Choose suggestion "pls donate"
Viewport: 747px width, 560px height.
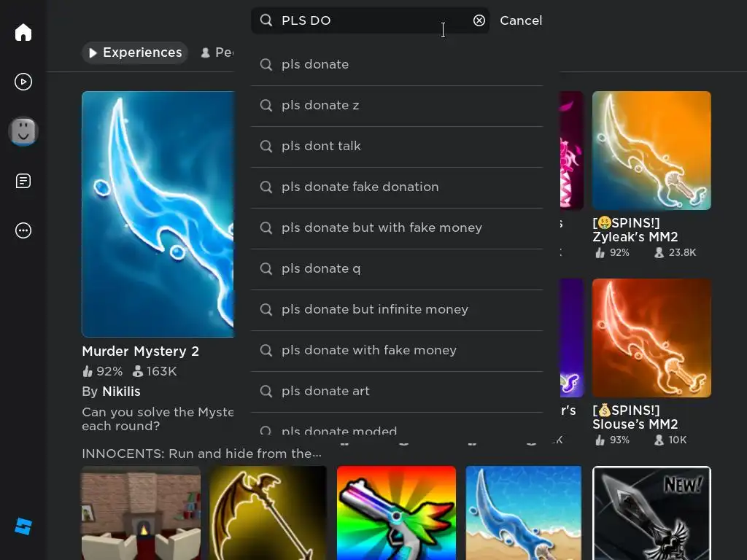point(397,65)
